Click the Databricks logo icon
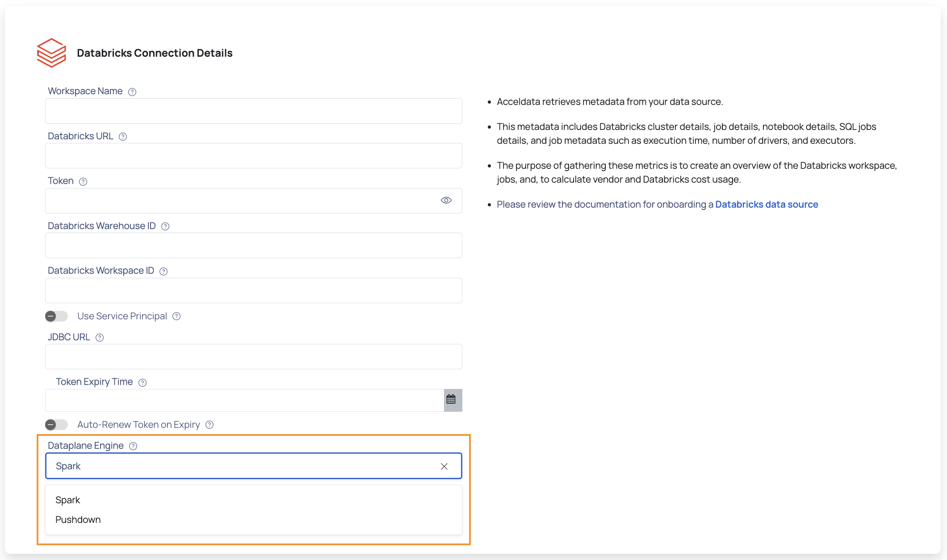Image resolution: width=947 pixels, height=560 pixels. point(51,53)
